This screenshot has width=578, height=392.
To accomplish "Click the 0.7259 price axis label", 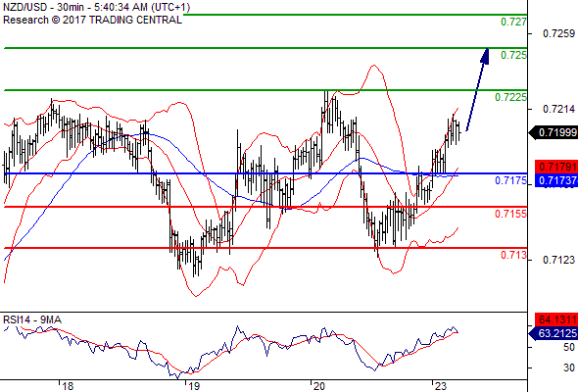I will 558,33.
